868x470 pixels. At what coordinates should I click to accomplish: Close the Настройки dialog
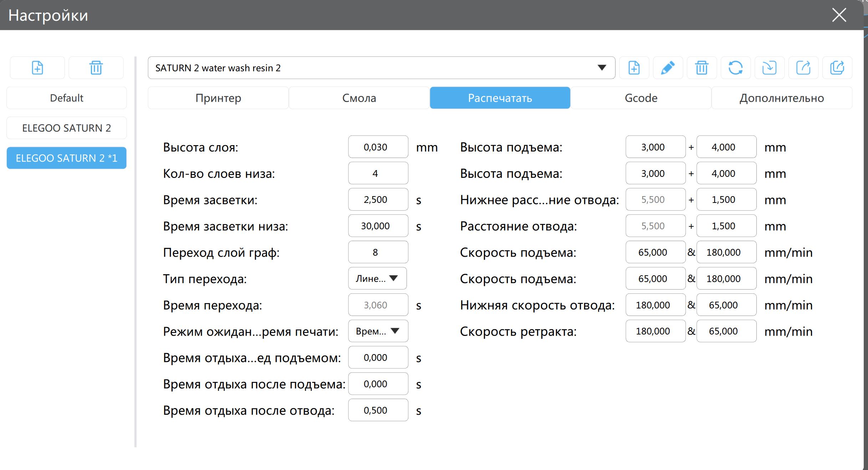tap(839, 15)
